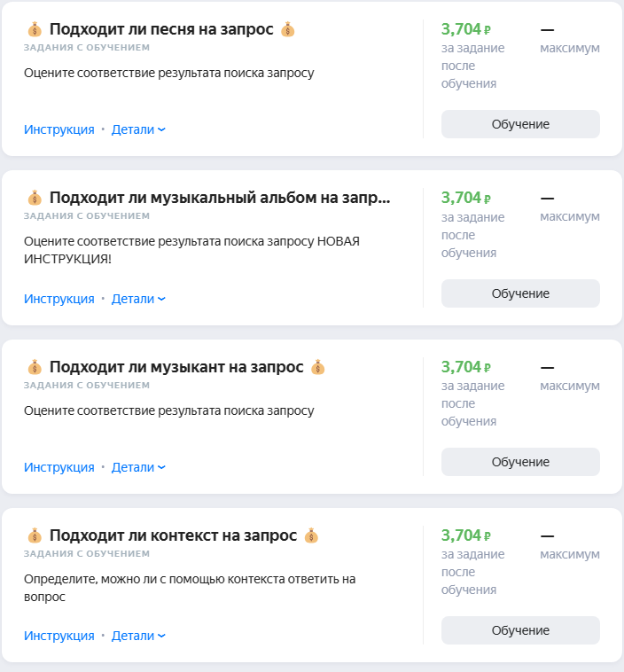
Task: Open the 'Подходит ли музыкальный альбом' task title
Action: [219, 198]
